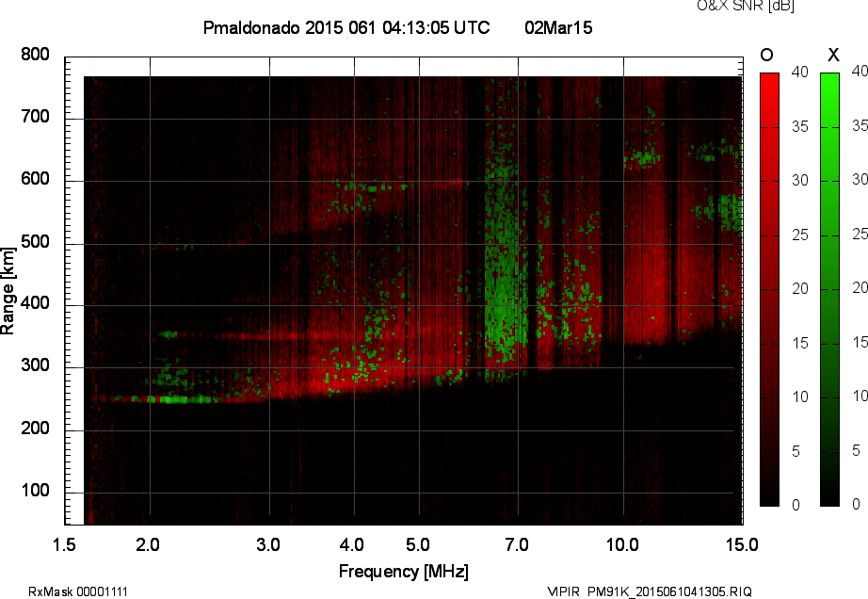Click the 20 value on the O colorbar
Viewport: 868px width, 599px height.
tap(800, 289)
